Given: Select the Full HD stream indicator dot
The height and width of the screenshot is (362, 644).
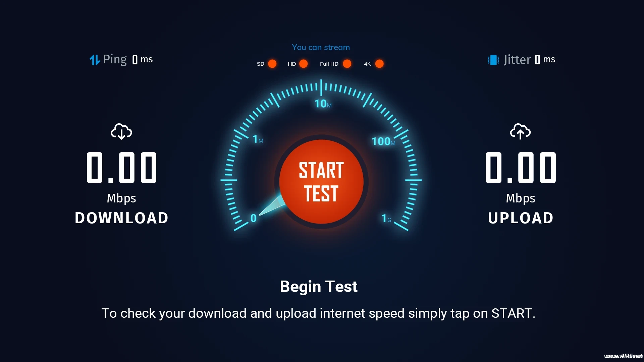Looking at the screenshot, I should (347, 64).
